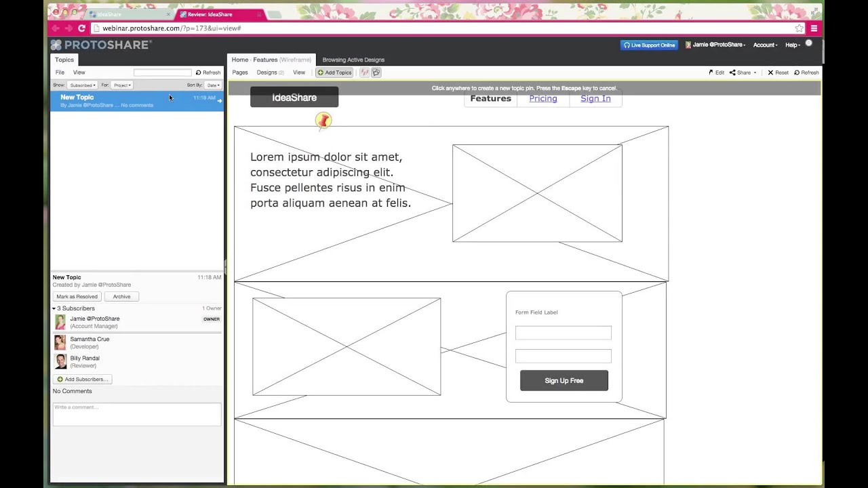Open the Sign In link in wireframe

595,98
